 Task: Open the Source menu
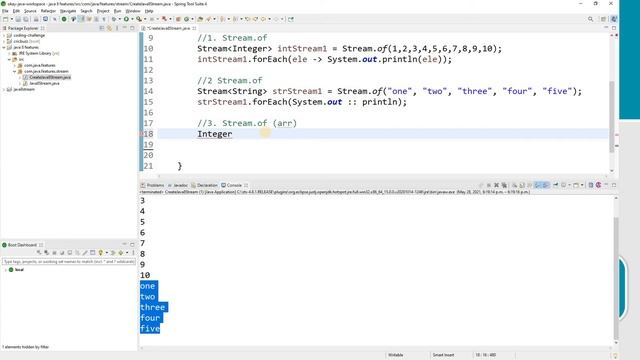tap(30, 11)
